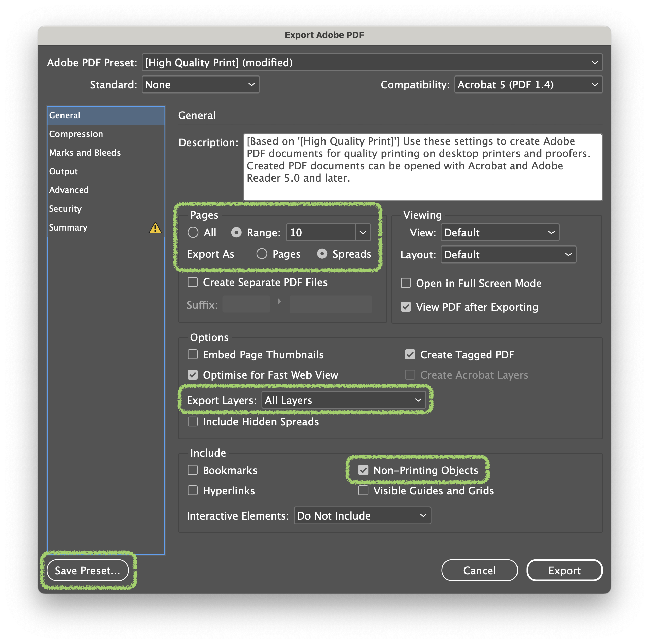Open the Adobe PDF Preset dropdown
Image resolution: width=649 pixels, height=644 pixels.
tap(372, 63)
